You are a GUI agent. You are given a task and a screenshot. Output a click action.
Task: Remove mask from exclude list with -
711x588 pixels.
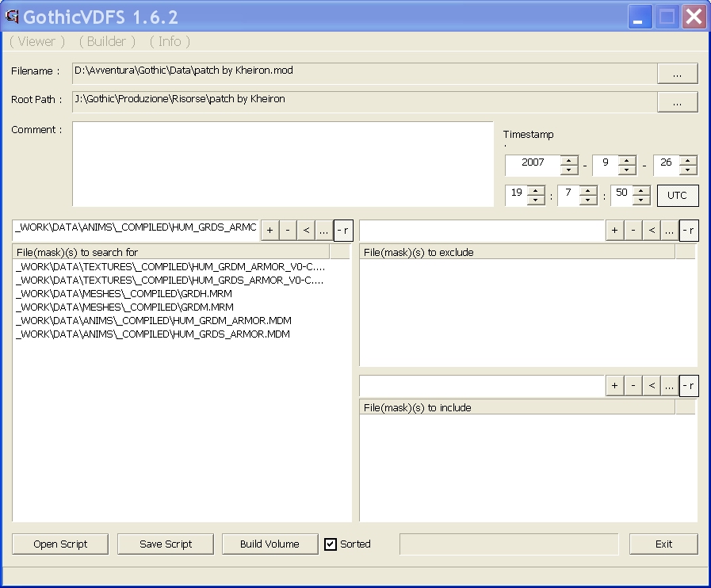point(633,231)
